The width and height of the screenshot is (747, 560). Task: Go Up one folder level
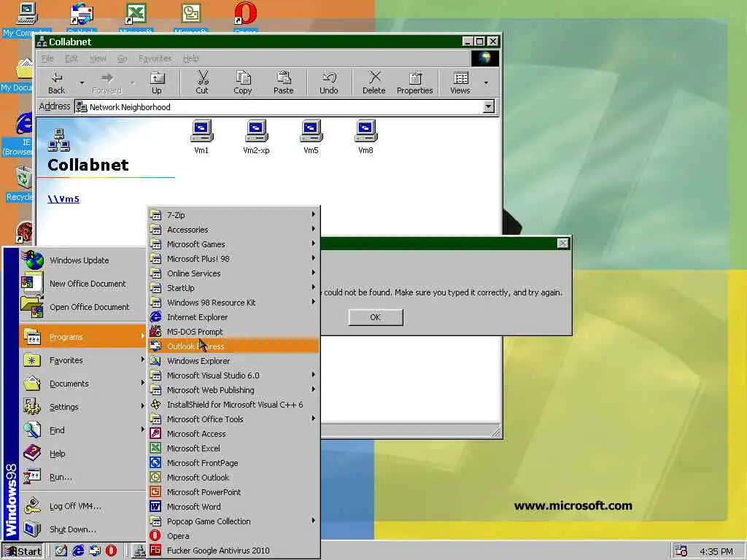tap(157, 82)
